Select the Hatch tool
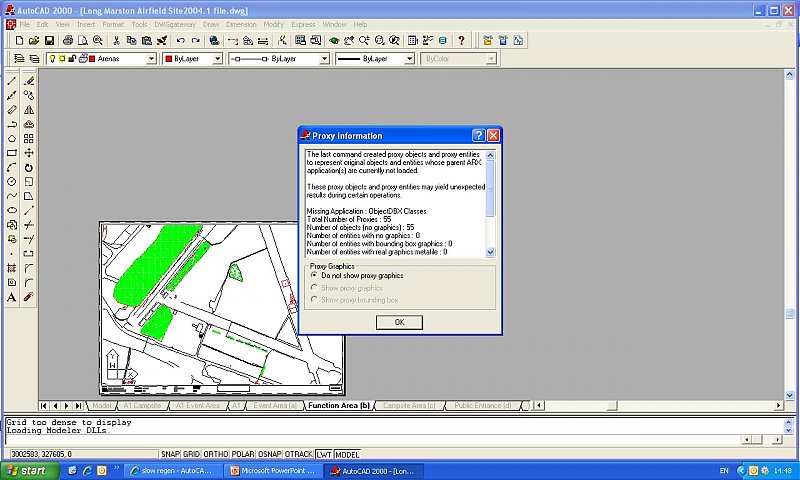This screenshot has height=480, width=800. point(12,268)
